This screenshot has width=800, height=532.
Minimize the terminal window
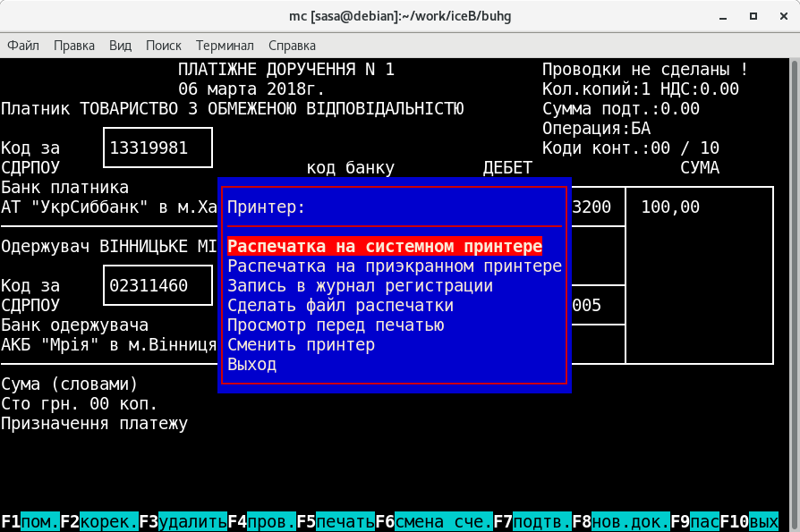[x=723, y=16]
